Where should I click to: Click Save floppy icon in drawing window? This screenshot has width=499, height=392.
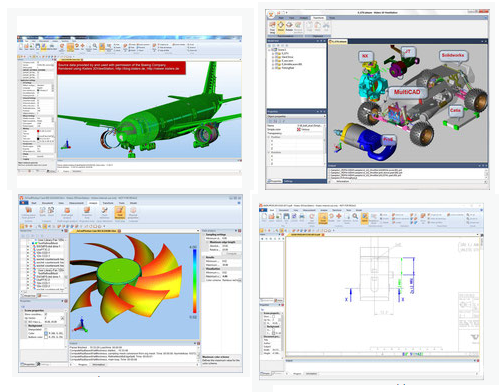pyautogui.click(x=286, y=217)
